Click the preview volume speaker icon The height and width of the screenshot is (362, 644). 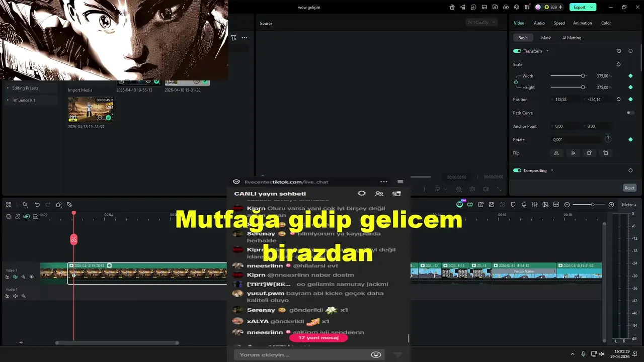pyautogui.click(x=486, y=189)
